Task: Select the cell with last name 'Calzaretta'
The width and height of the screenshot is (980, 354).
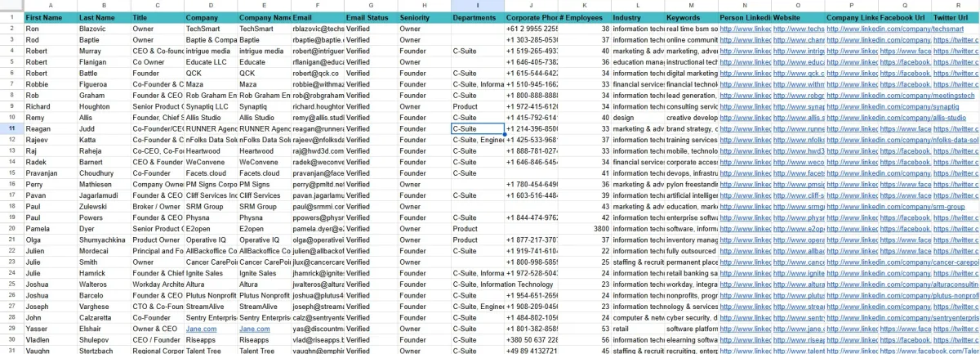Action: 104,318
